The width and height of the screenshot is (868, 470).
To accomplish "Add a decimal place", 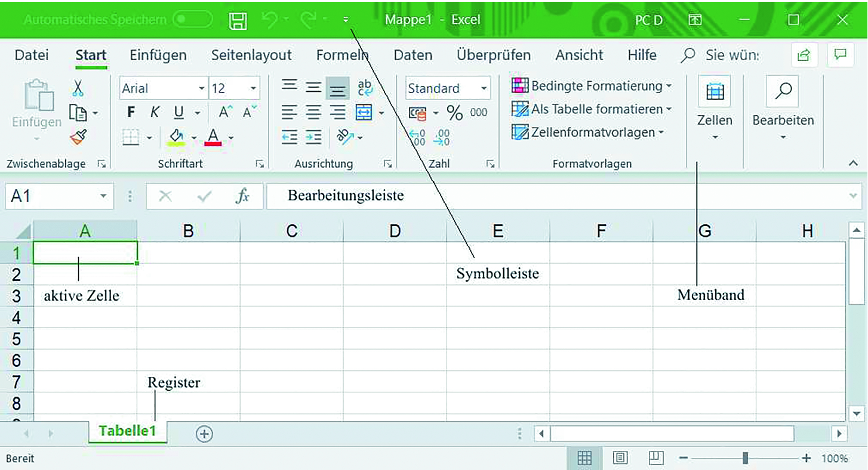I will pos(417,138).
